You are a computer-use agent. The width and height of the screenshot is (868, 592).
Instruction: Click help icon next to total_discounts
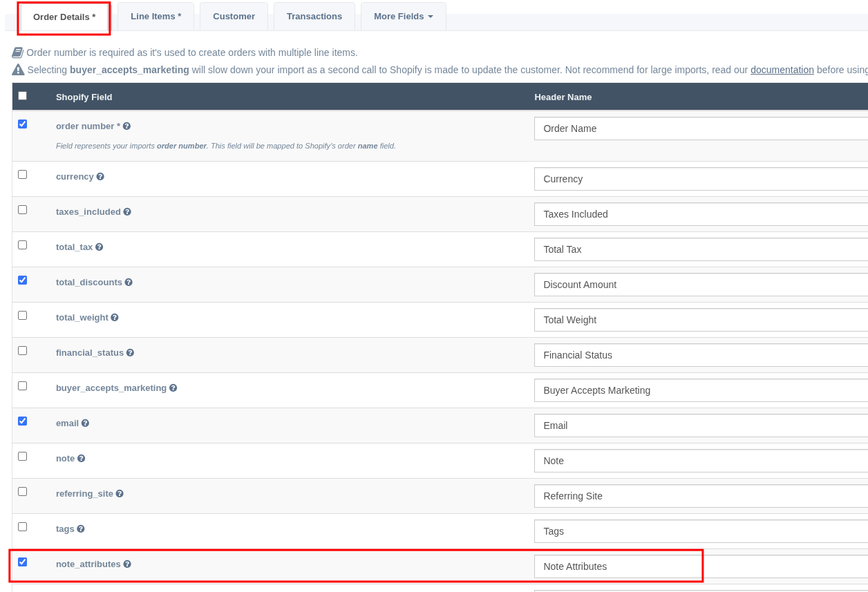[x=129, y=283]
